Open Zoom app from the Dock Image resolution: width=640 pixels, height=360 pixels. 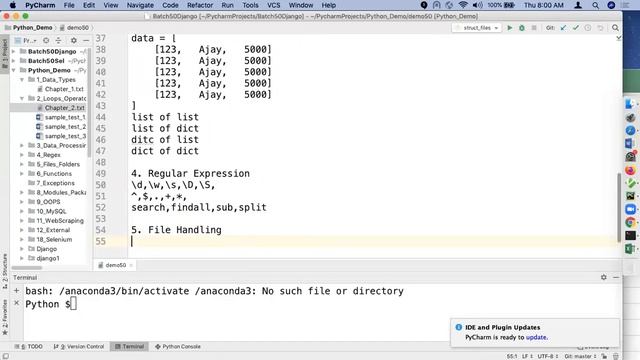click(x=631, y=209)
